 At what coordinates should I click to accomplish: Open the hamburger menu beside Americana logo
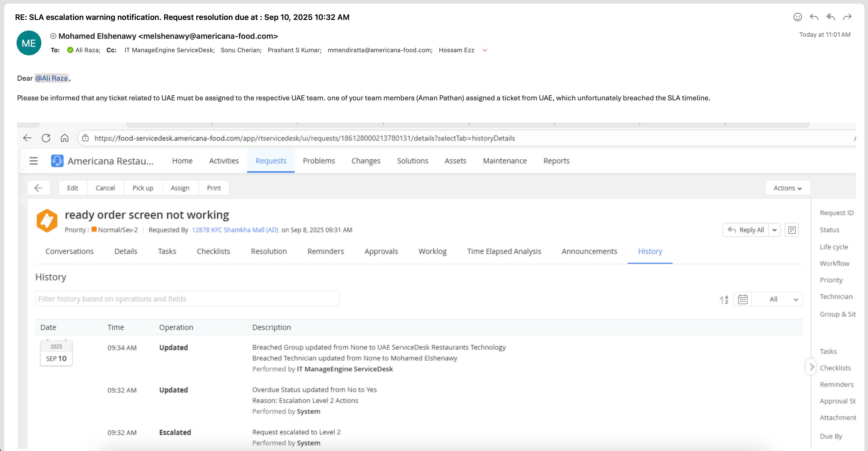[33, 161]
